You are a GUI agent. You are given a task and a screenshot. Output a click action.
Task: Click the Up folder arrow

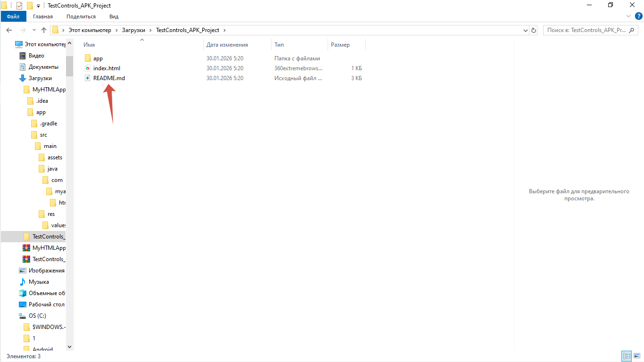(44, 30)
